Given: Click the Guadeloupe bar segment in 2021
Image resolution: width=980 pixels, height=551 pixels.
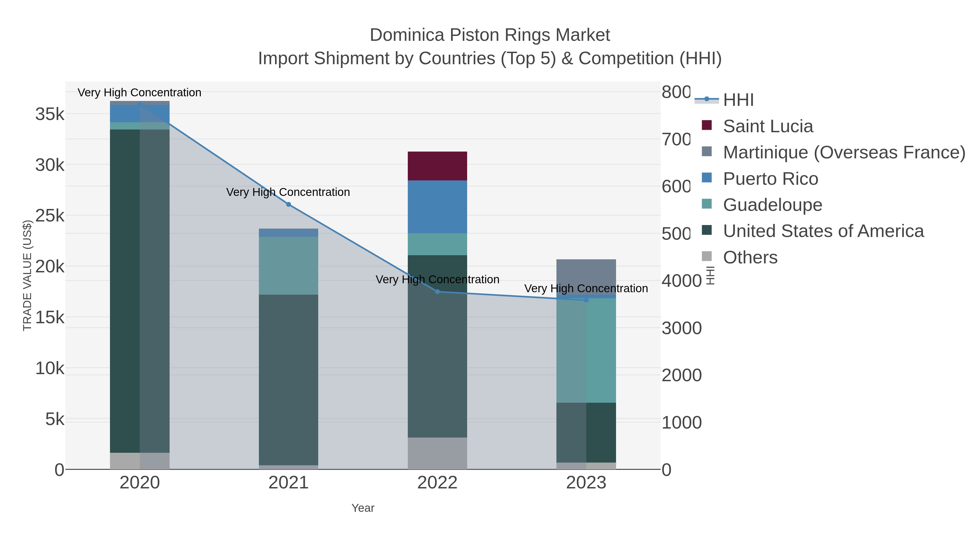Looking at the screenshot, I should click(288, 266).
